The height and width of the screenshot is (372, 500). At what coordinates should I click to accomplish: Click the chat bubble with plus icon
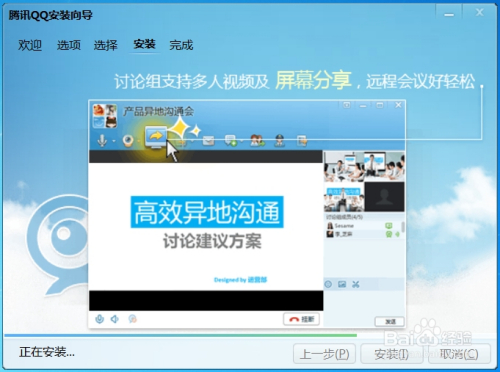tap(231, 141)
